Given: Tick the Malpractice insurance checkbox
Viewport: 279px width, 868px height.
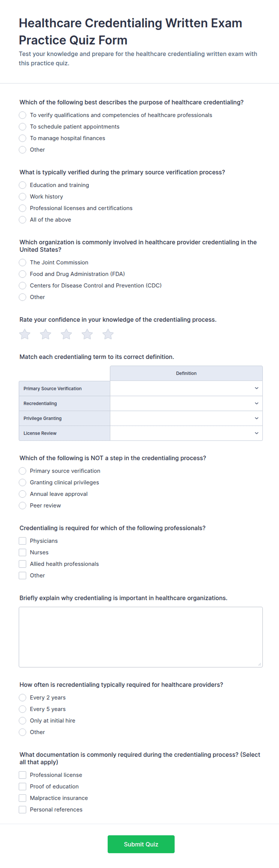Looking at the screenshot, I should point(22,798).
